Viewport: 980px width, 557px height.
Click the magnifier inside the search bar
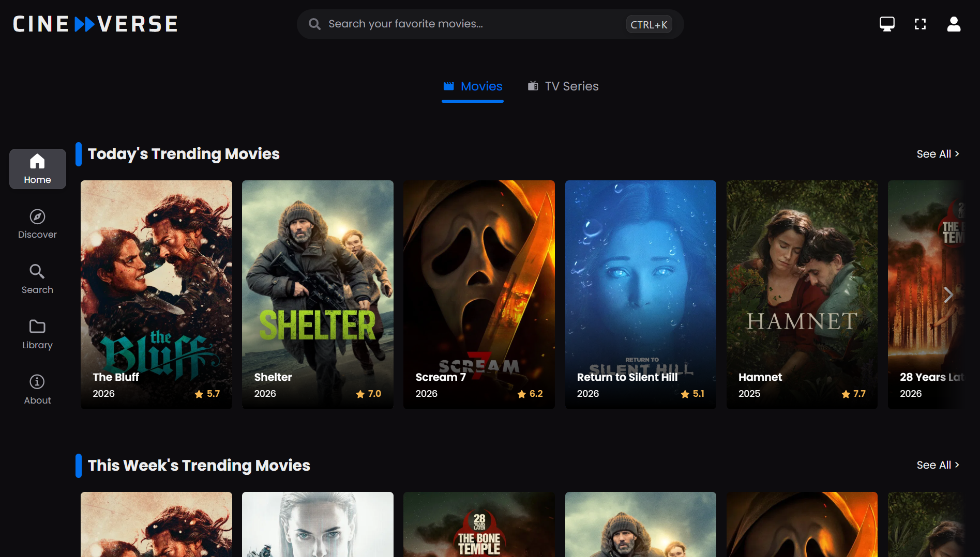314,24
